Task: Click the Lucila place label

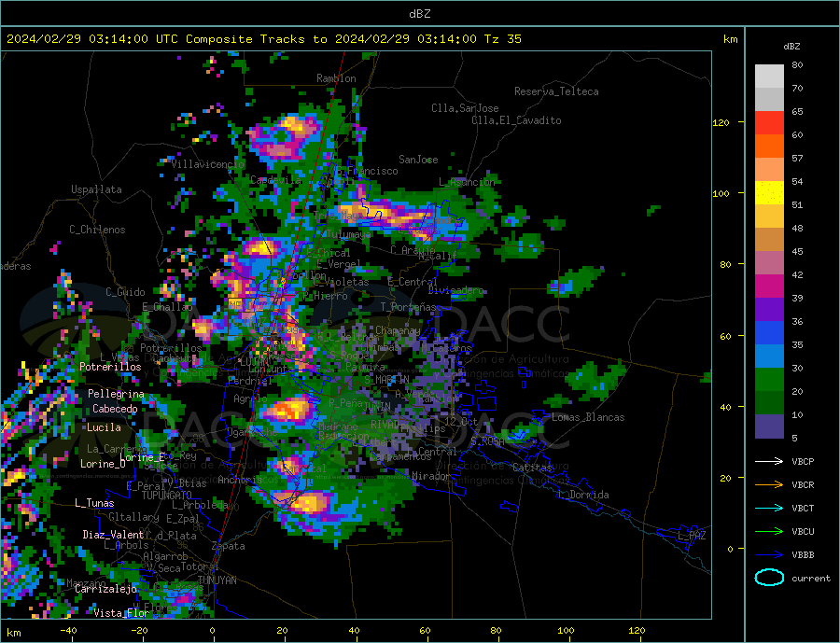Action: (104, 427)
